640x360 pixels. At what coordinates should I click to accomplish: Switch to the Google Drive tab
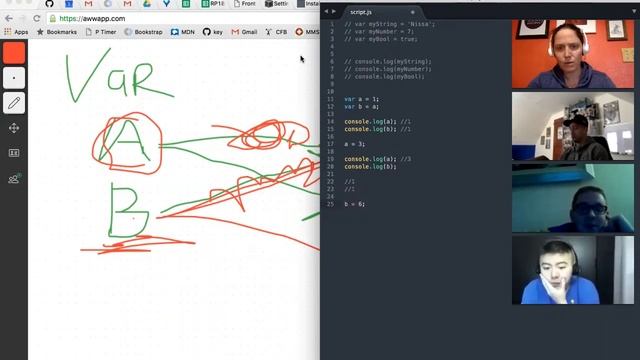point(147,4)
